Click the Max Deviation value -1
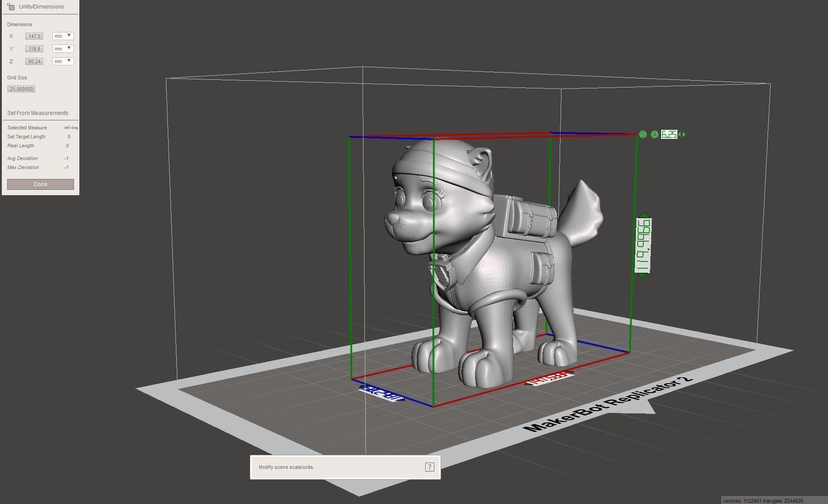This screenshot has width=828, height=504. [66, 167]
